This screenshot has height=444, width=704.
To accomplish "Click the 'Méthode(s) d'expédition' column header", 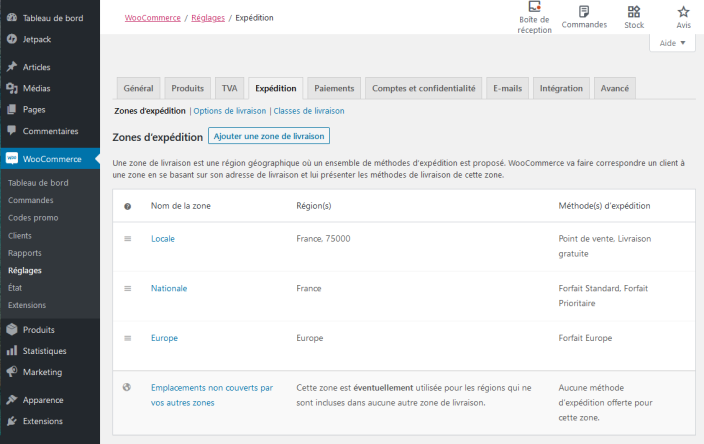I will [x=604, y=206].
